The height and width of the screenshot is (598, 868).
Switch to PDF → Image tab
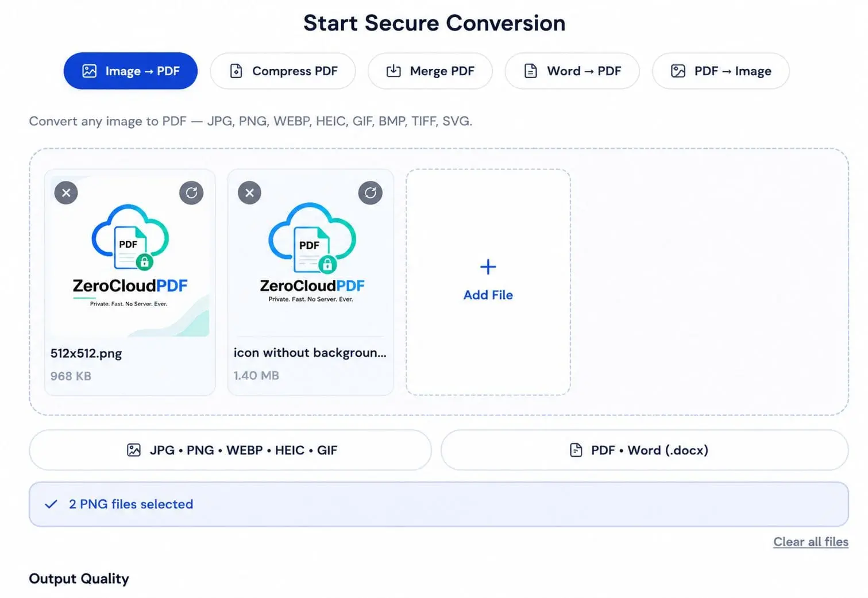click(x=721, y=71)
